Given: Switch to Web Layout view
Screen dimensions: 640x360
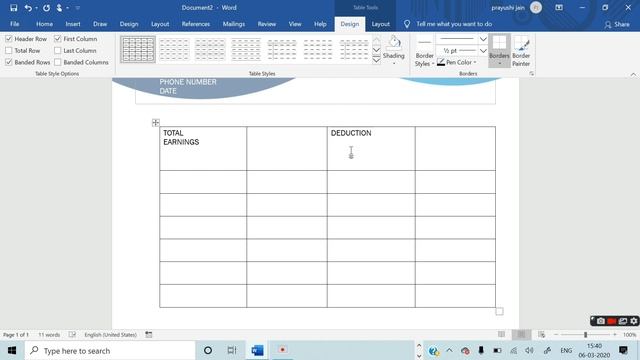Looking at the screenshot, I should click(541, 335).
